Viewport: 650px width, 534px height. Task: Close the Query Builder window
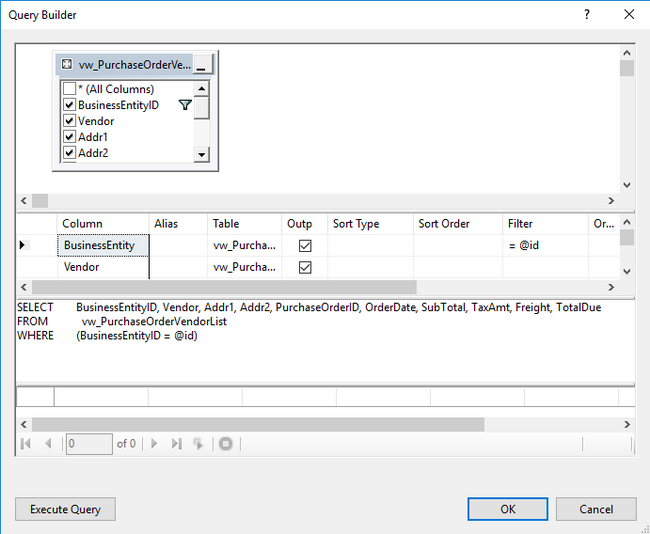(x=629, y=15)
